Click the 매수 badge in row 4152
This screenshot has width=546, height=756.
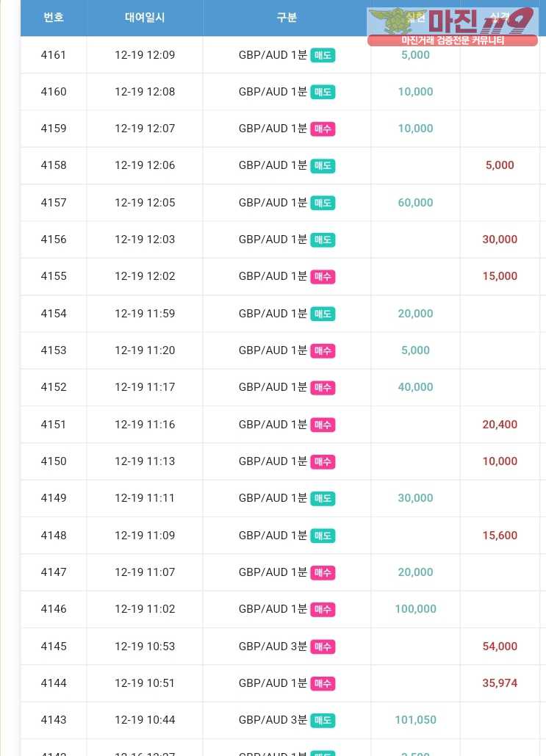323,388
